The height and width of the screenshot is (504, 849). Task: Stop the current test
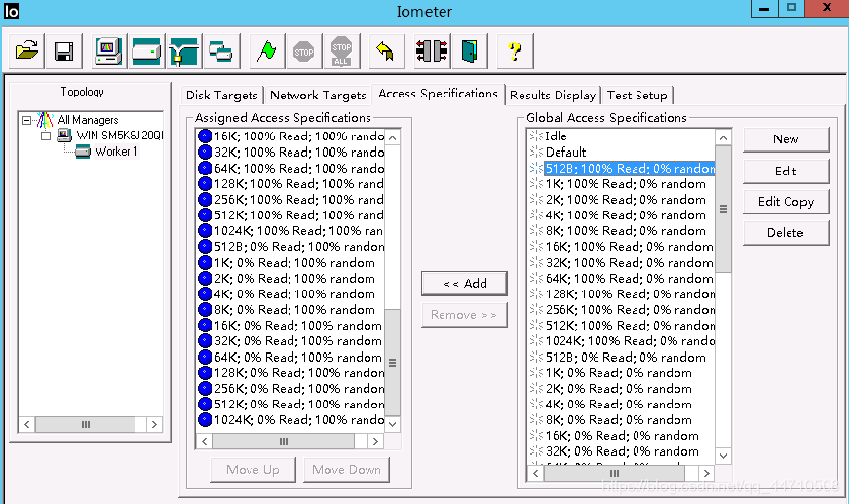click(x=303, y=52)
